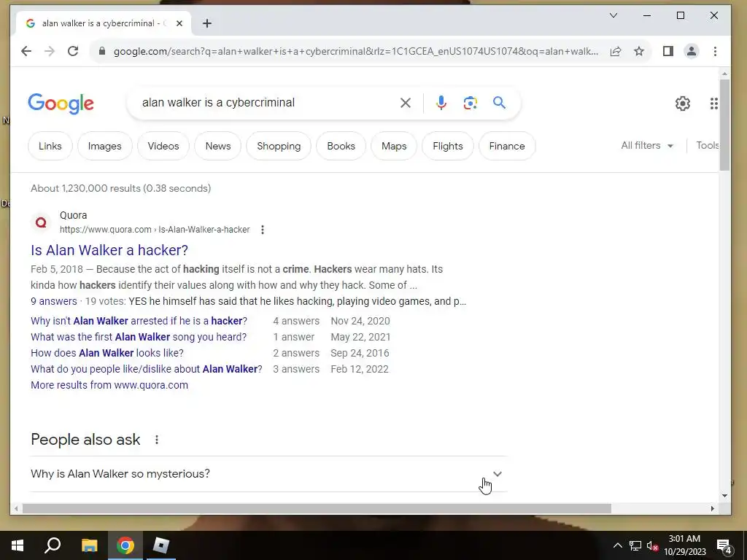Image resolution: width=747 pixels, height=560 pixels.
Task: Open Google search settings gear
Action: pyautogui.click(x=683, y=104)
